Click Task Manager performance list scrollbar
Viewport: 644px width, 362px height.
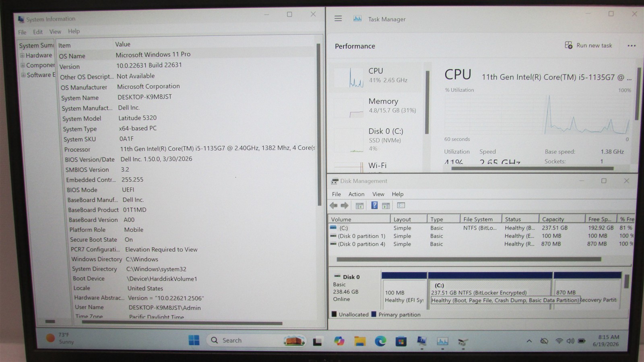coord(427,103)
